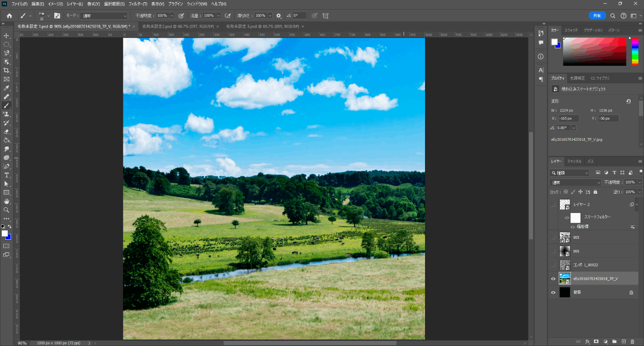Open the 流量 flow dropdown
This screenshot has height=346, width=644.
(x=218, y=16)
